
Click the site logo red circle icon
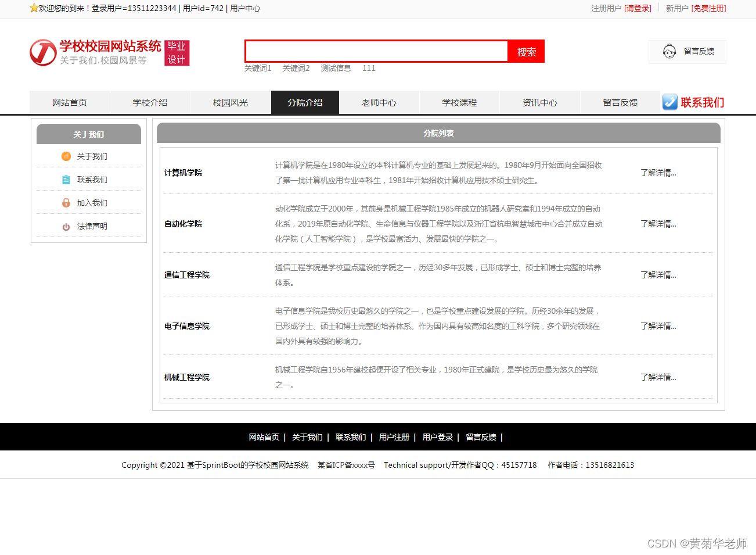43,53
